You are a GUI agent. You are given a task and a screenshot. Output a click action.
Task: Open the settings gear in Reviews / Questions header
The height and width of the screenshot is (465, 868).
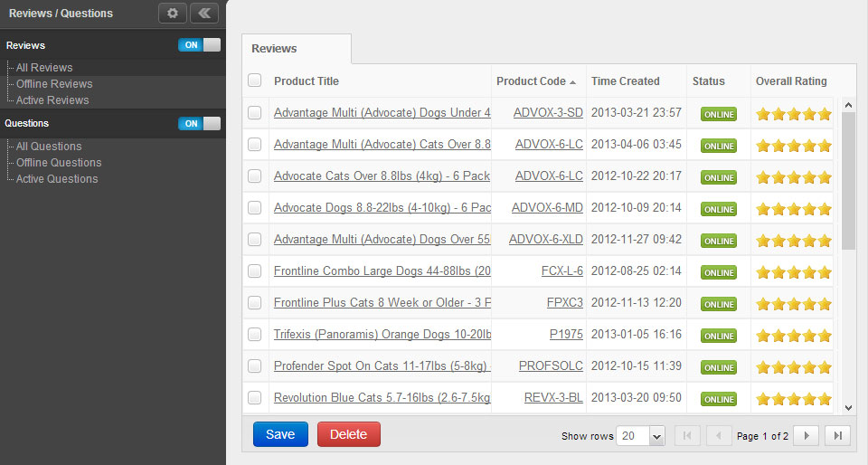(172, 13)
